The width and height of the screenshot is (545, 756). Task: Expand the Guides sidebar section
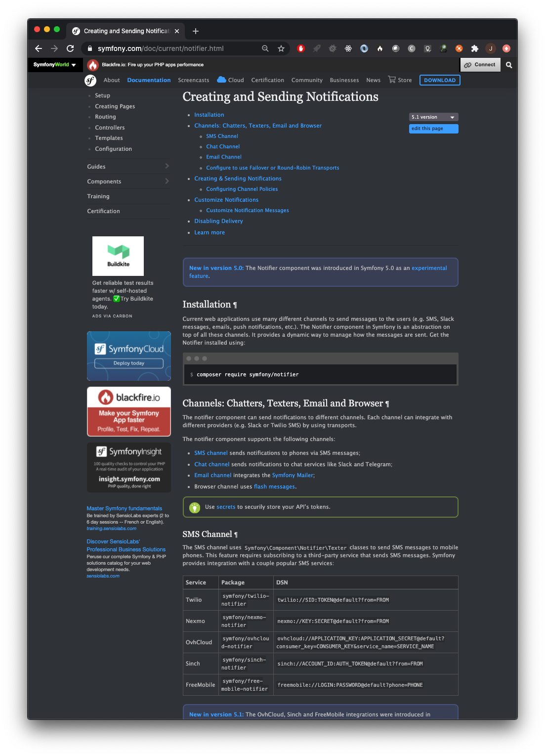[128, 167]
